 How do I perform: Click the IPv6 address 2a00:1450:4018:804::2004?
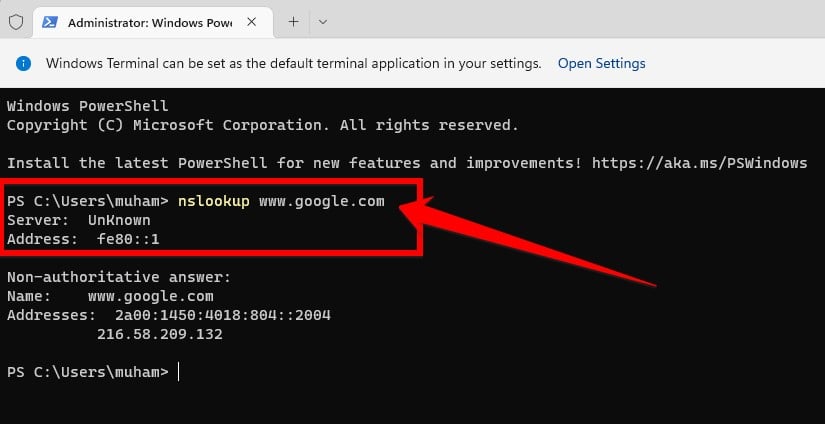223,316
